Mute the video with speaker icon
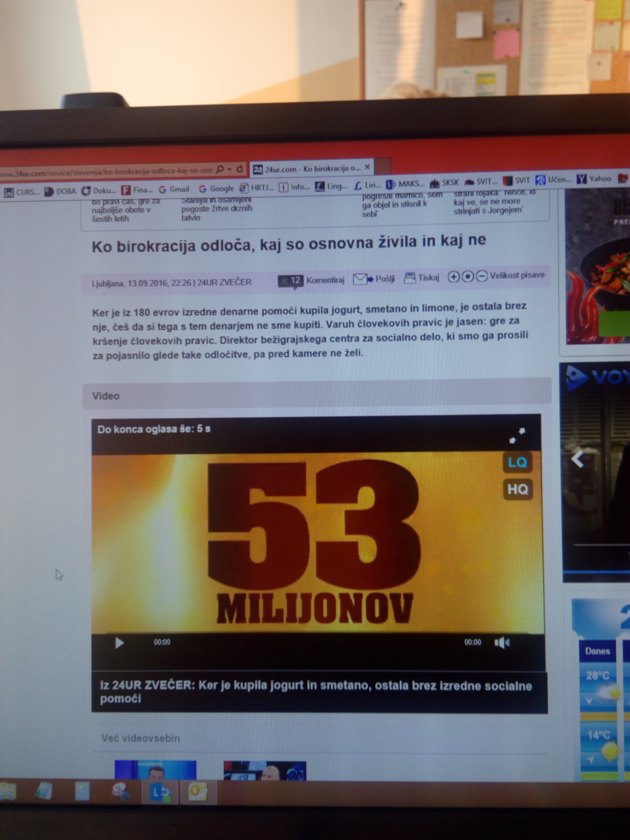The image size is (630, 840). 501,643
